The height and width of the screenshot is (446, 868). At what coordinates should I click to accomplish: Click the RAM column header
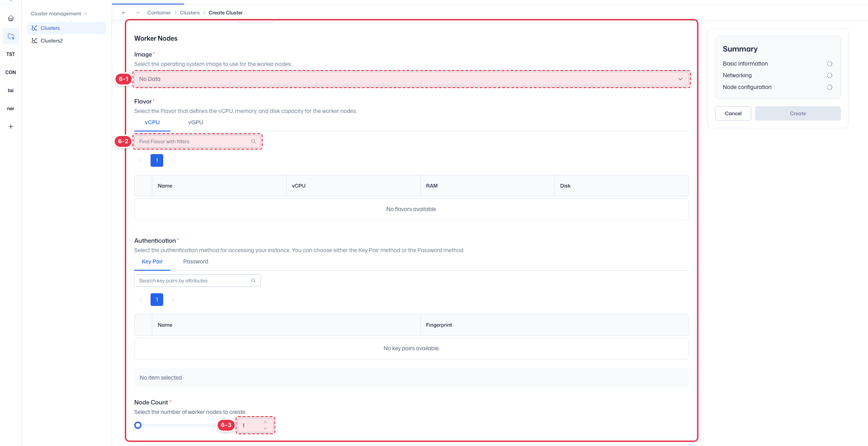[487, 186]
